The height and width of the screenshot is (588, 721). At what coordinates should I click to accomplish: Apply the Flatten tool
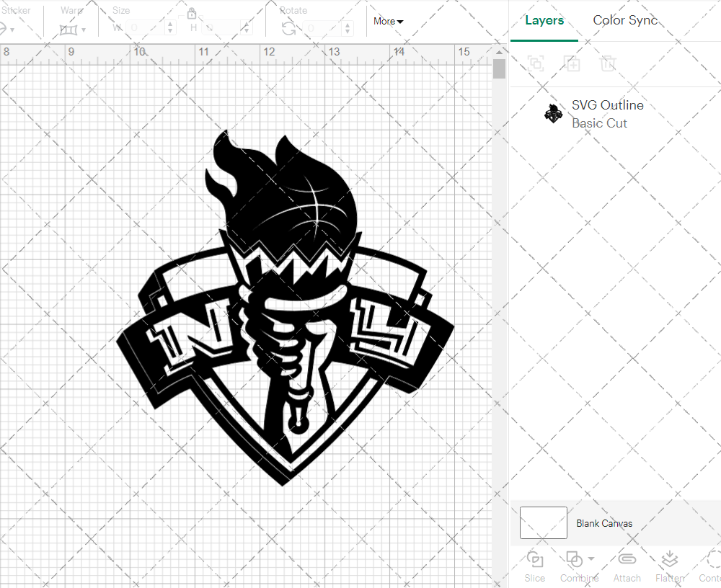click(x=669, y=566)
